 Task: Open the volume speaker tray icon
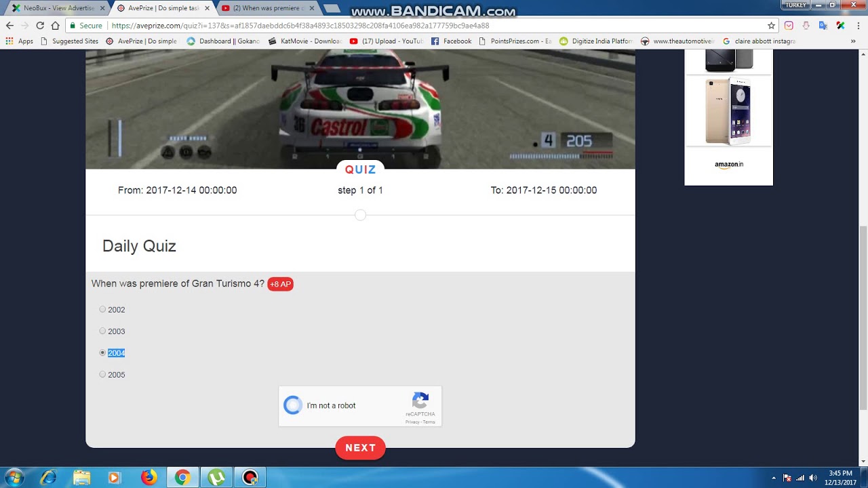813,478
